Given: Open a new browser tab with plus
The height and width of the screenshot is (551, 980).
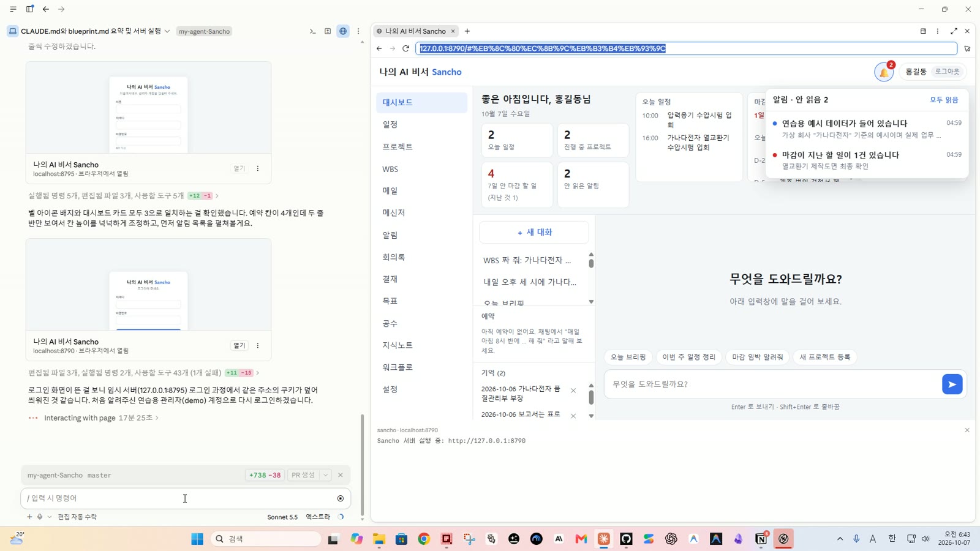Looking at the screenshot, I should [467, 31].
